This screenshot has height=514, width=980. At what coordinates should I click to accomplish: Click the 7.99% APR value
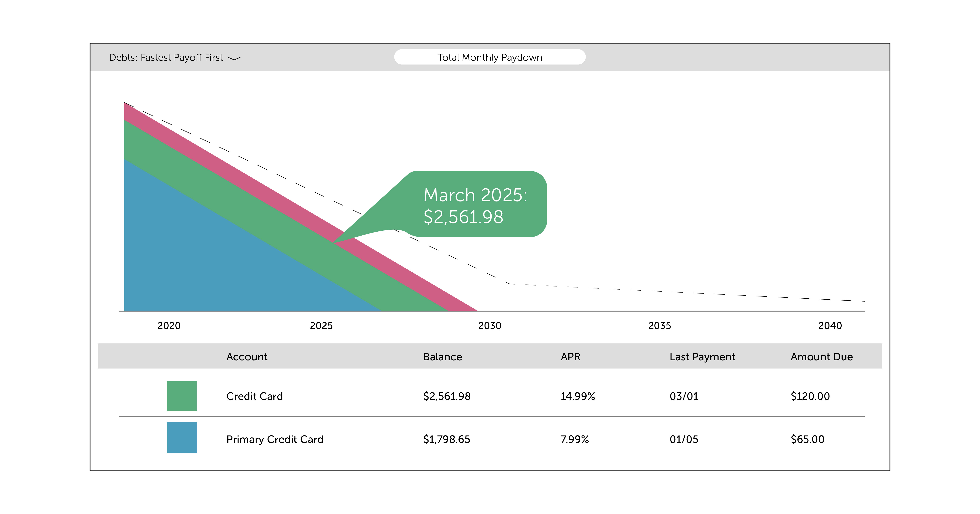coord(574,439)
